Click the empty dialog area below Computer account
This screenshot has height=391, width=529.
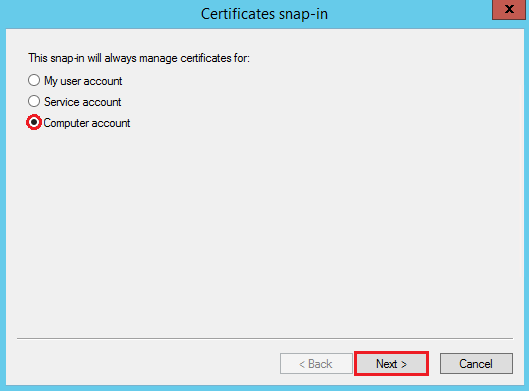click(x=265, y=233)
